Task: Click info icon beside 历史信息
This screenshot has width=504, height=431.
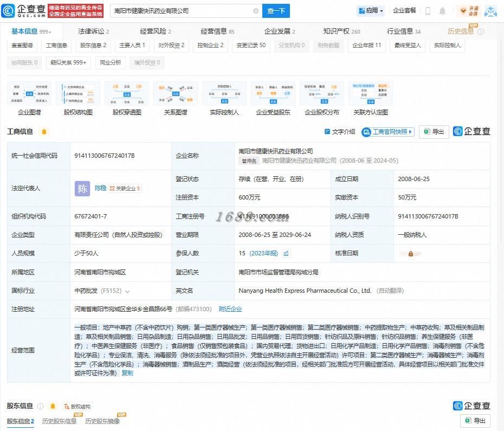Action: pos(481,31)
